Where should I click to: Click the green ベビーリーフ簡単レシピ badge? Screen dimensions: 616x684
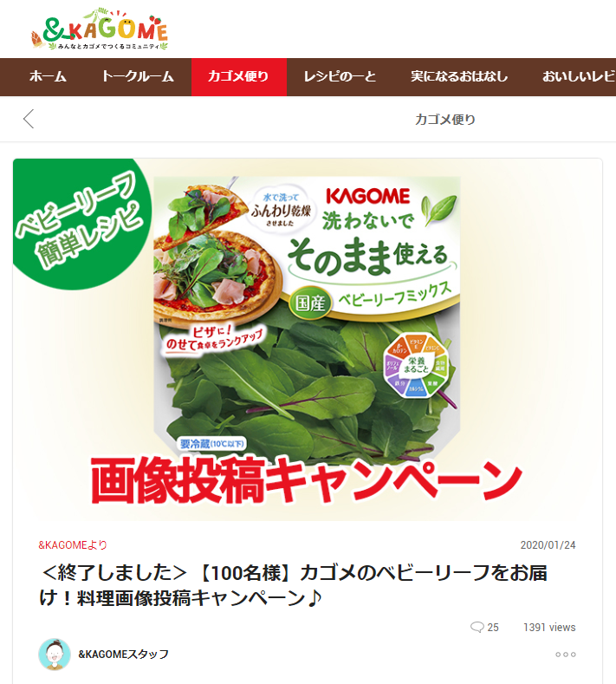click(81, 223)
